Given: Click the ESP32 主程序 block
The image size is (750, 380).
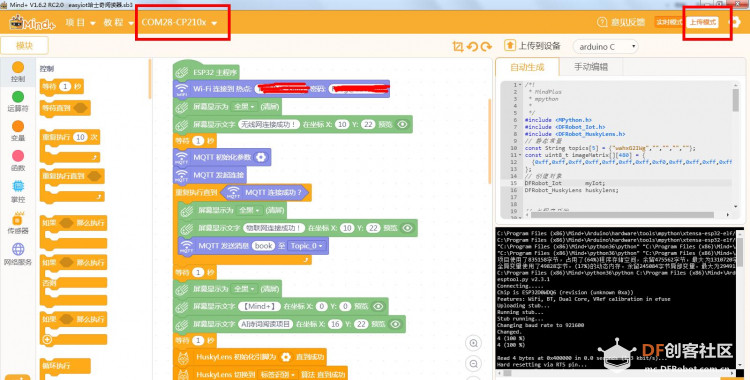Looking at the screenshot, I should [206, 72].
